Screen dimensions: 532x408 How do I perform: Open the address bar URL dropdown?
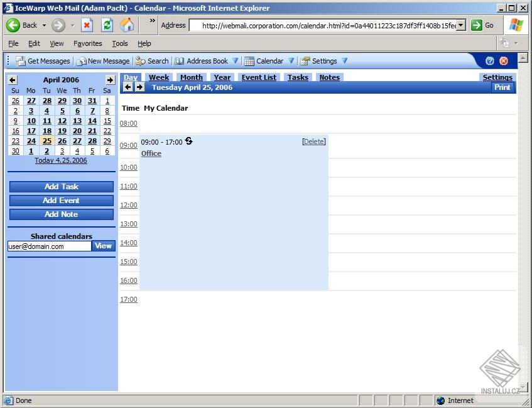pos(461,25)
